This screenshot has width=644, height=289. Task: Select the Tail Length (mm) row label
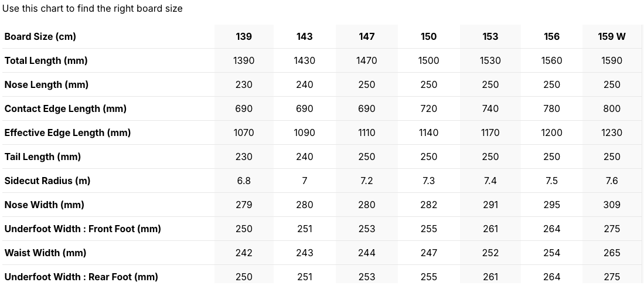click(43, 157)
